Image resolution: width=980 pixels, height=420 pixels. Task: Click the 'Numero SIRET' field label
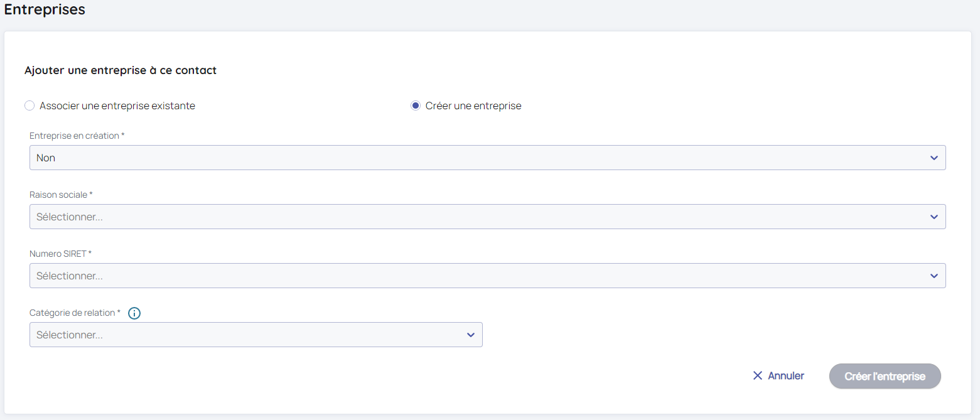58,254
